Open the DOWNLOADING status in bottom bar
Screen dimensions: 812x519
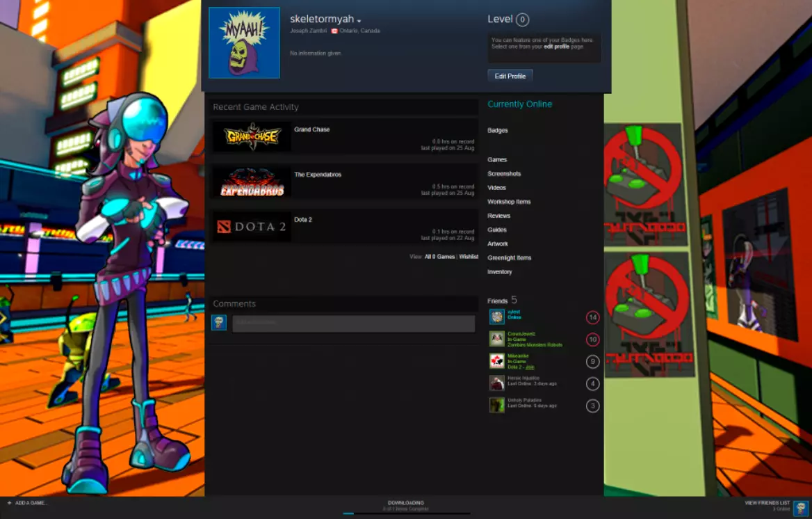(x=406, y=503)
